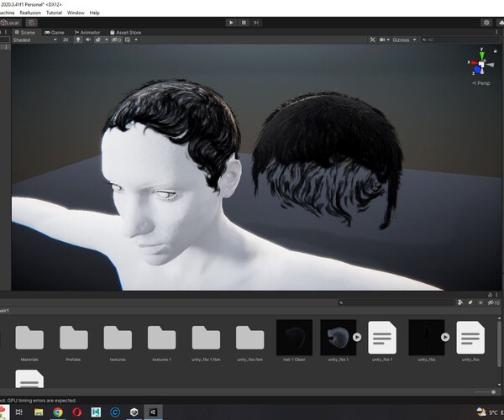This screenshot has height=420, width=504.
Task: Select the unity_fbx 1 document asset
Action: (382, 338)
